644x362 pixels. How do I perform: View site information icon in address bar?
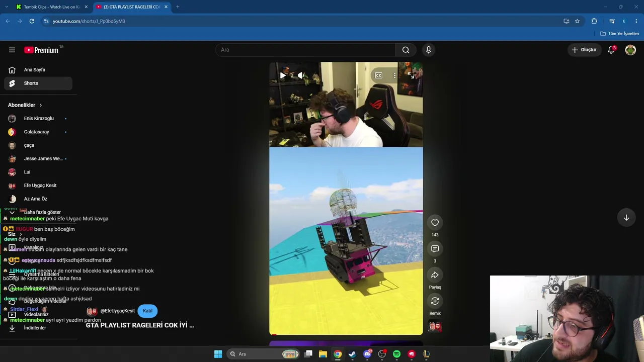(46, 21)
